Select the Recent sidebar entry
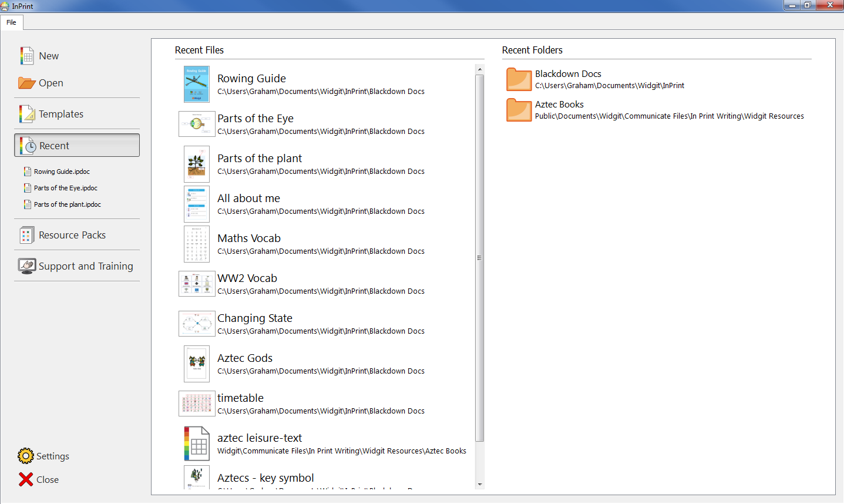Viewport: 844px width, 504px height. [77, 145]
